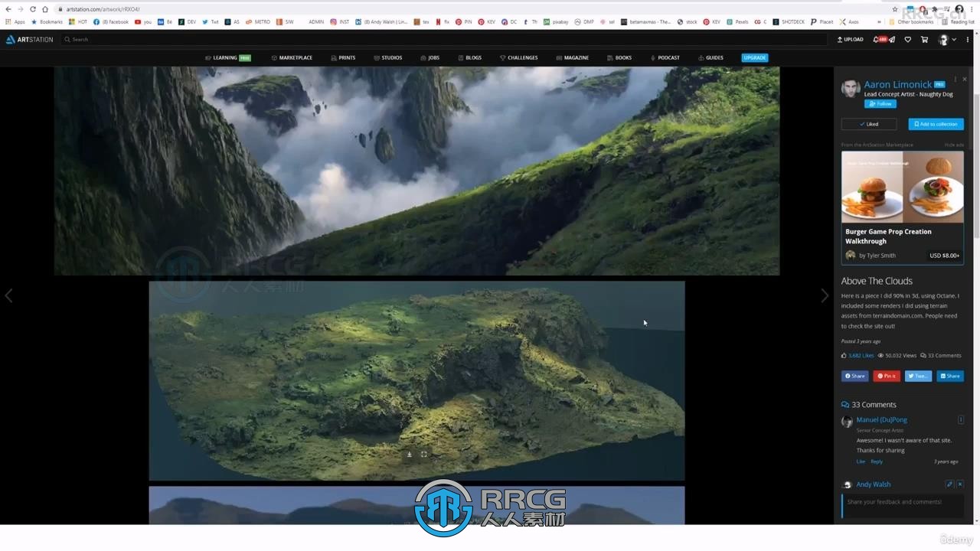
Task: Open user avatar dropdown menu
Action: pos(948,39)
